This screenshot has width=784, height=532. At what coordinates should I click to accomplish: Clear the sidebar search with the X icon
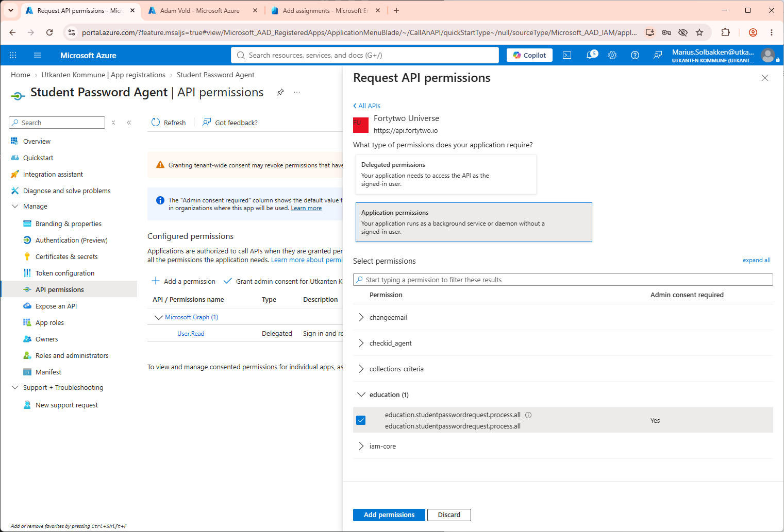[x=113, y=123]
